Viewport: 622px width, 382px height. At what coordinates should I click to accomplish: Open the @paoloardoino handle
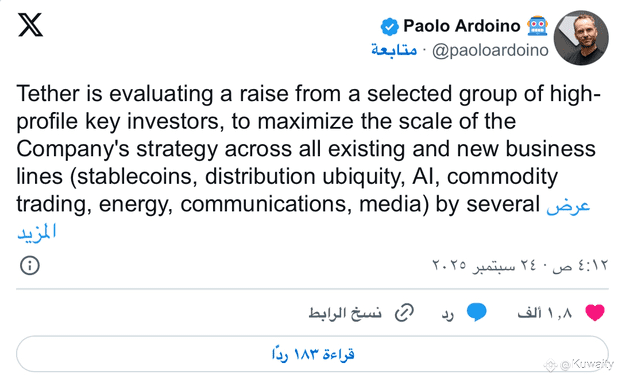pyautogui.click(x=490, y=50)
